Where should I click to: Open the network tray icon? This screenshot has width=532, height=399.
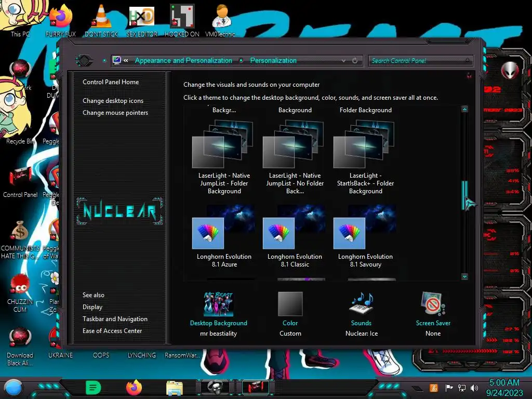(462, 388)
